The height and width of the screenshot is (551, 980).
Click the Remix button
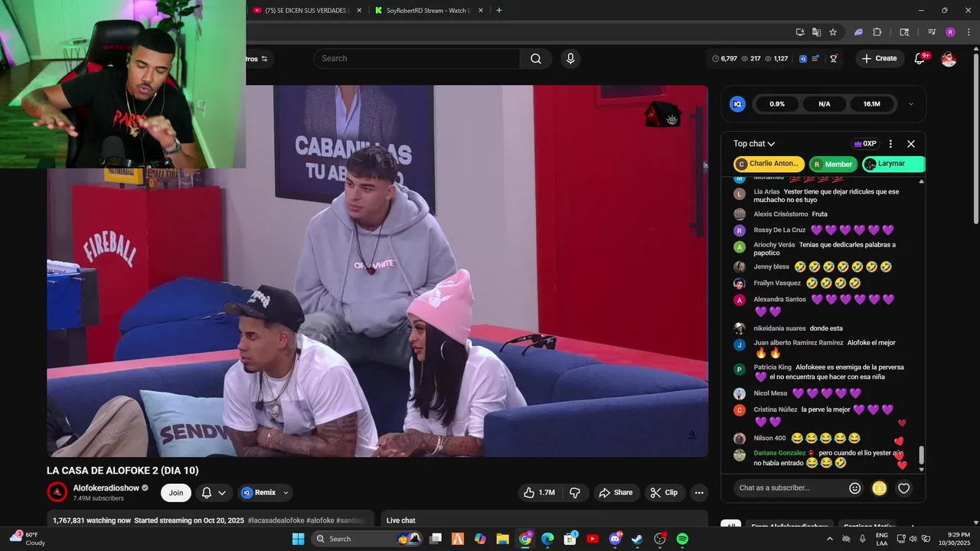coord(260,493)
